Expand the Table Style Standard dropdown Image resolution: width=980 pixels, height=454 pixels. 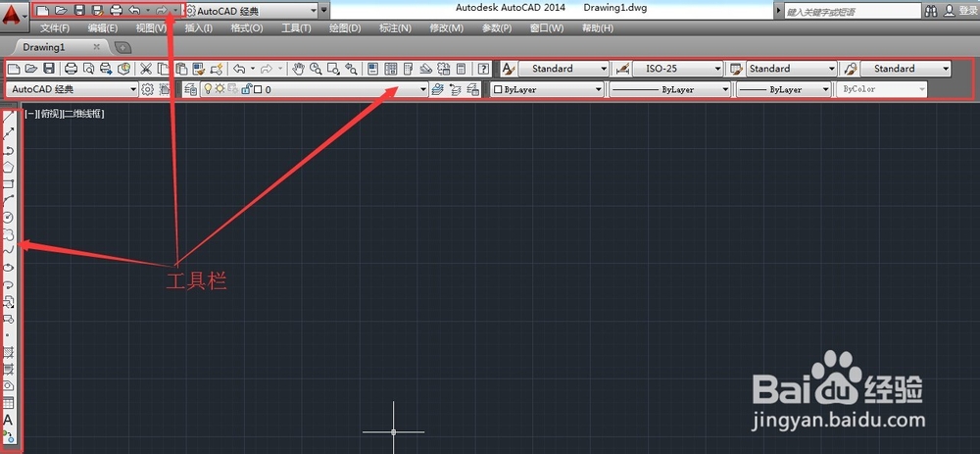tap(792, 69)
